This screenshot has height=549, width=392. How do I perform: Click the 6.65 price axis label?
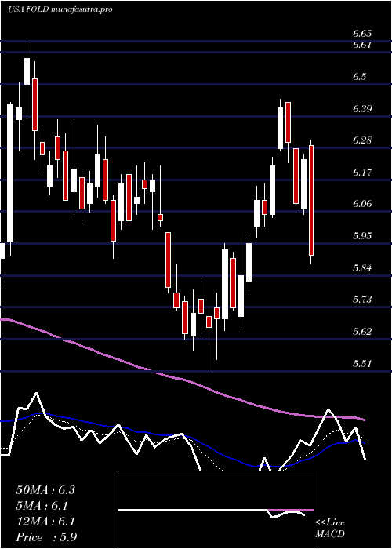(362, 34)
